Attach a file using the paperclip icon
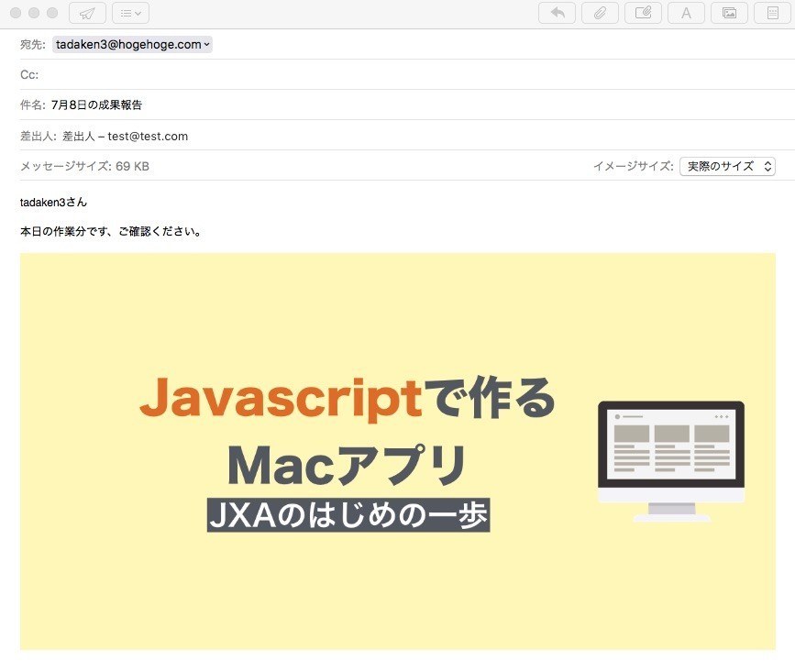This screenshot has height=672, width=795. click(x=601, y=13)
